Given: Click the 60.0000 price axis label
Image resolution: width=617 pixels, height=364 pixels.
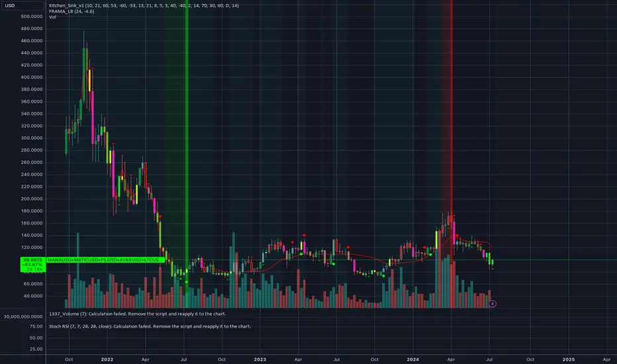Looking at the screenshot, I should click(x=33, y=284).
